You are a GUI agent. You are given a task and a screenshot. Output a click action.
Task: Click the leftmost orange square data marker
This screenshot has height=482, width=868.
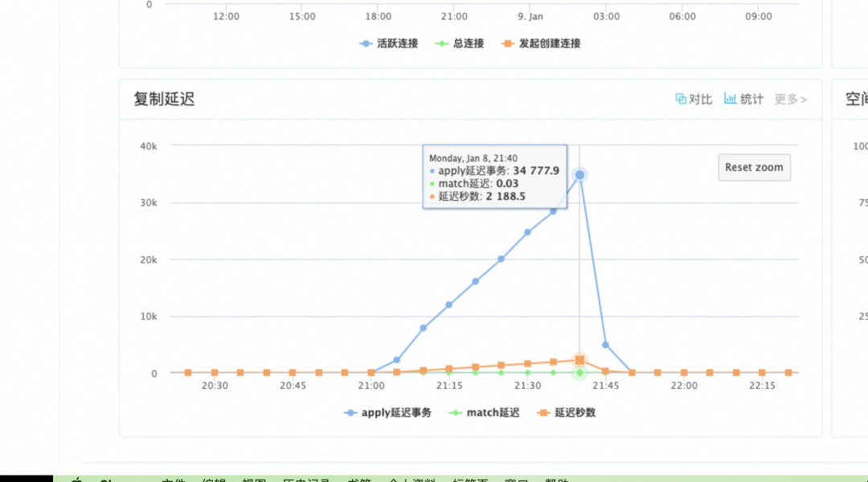(x=188, y=373)
